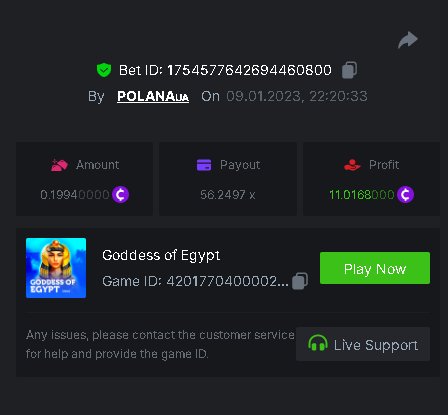
Task: Click the currency coin beside Profit value
Action: (x=405, y=194)
